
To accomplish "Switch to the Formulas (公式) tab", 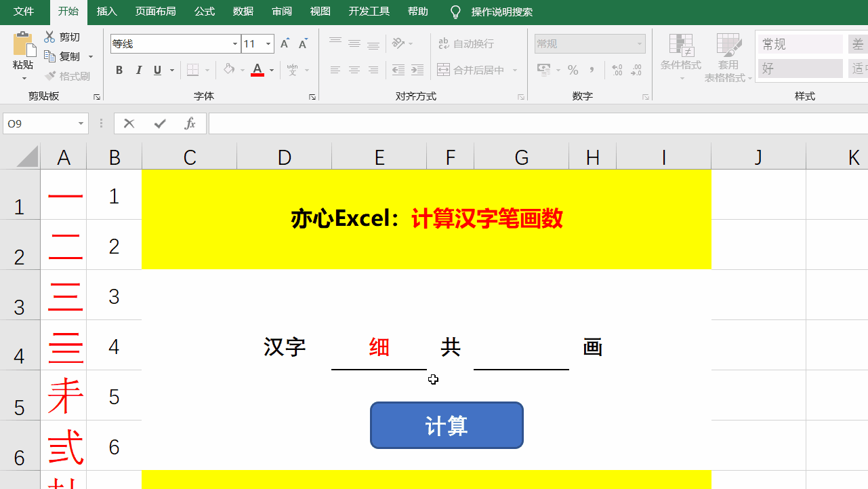I will click(x=205, y=12).
